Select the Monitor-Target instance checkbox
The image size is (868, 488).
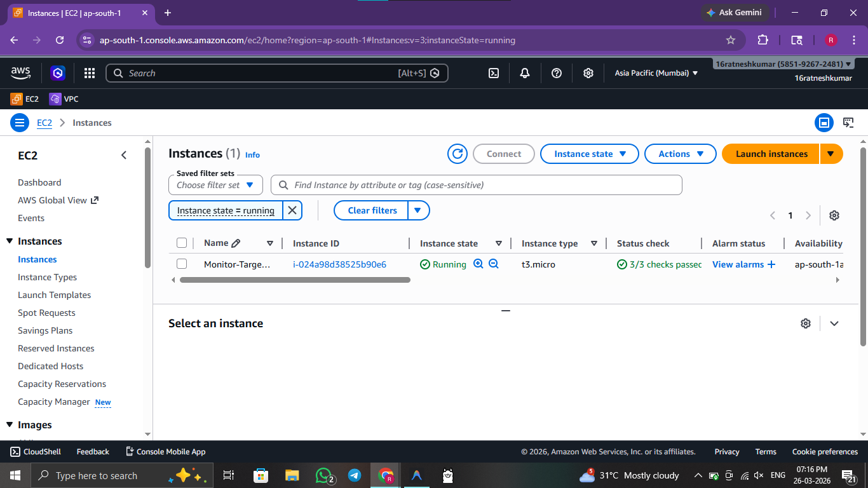(x=182, y=264)
